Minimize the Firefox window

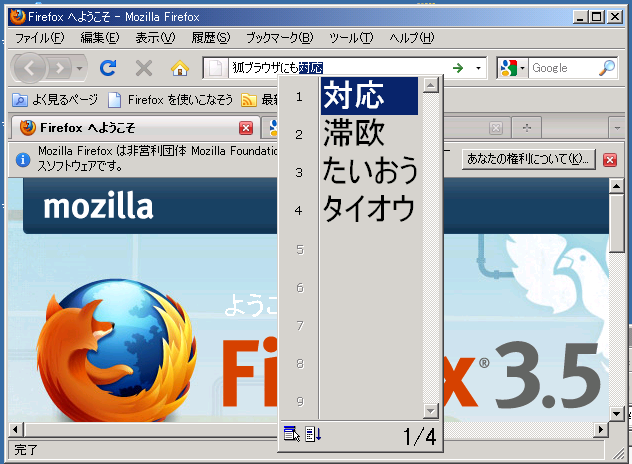(x=580, y=17)
